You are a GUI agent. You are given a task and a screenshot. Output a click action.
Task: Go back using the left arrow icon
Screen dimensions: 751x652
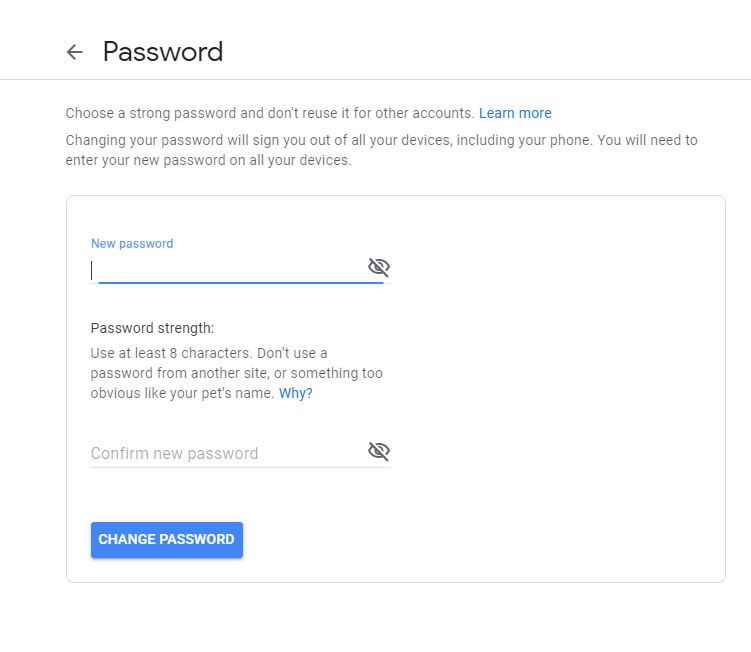coord(74,52)
